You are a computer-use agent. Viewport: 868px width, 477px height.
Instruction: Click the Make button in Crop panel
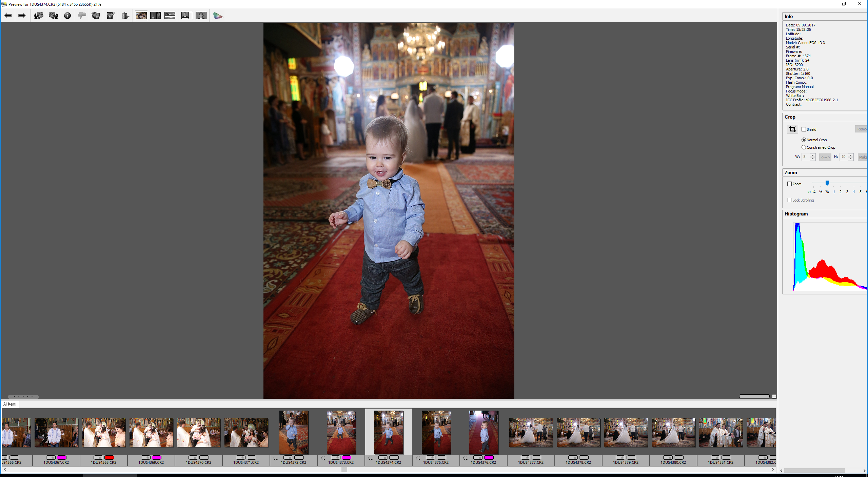coord(863,157)
